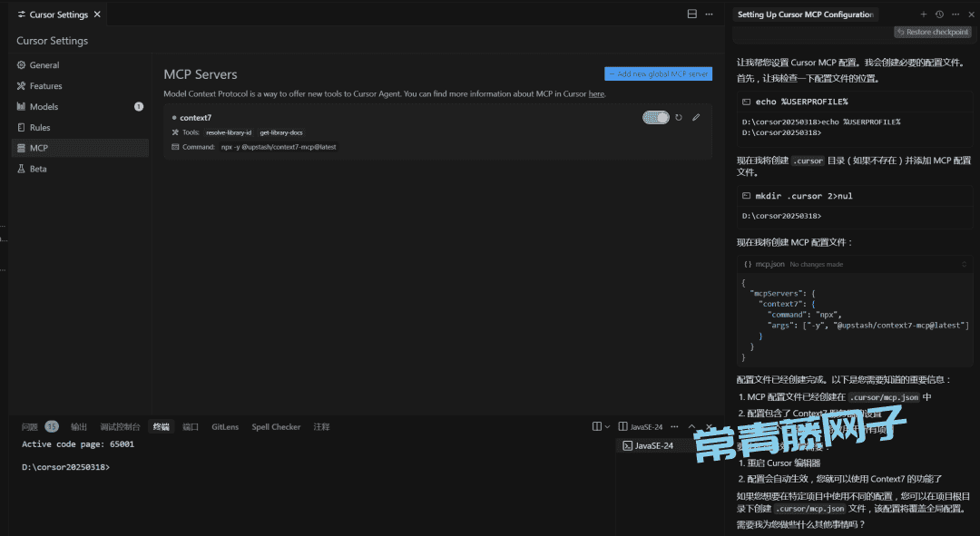
Task: Click the terminal prompt D:\corsor20250318>
Action: tap(65, 467)
